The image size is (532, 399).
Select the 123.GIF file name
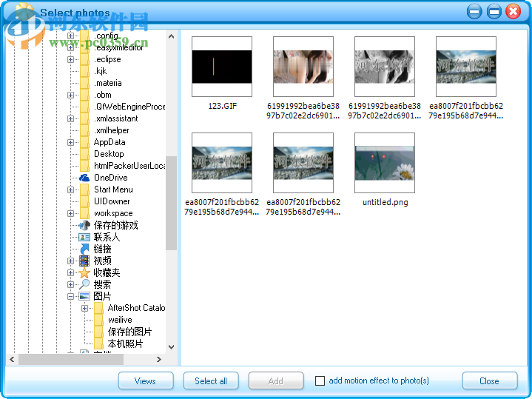click(223, 106)
